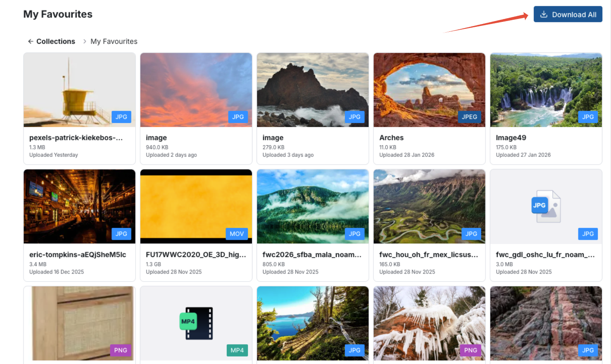
Task: Open the Arches thumbnail
Action: [429, 90]
